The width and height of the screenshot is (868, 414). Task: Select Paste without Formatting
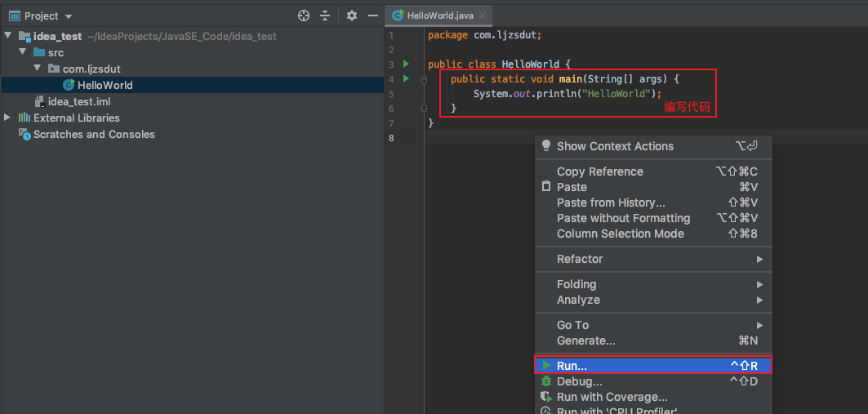point(623,218)
